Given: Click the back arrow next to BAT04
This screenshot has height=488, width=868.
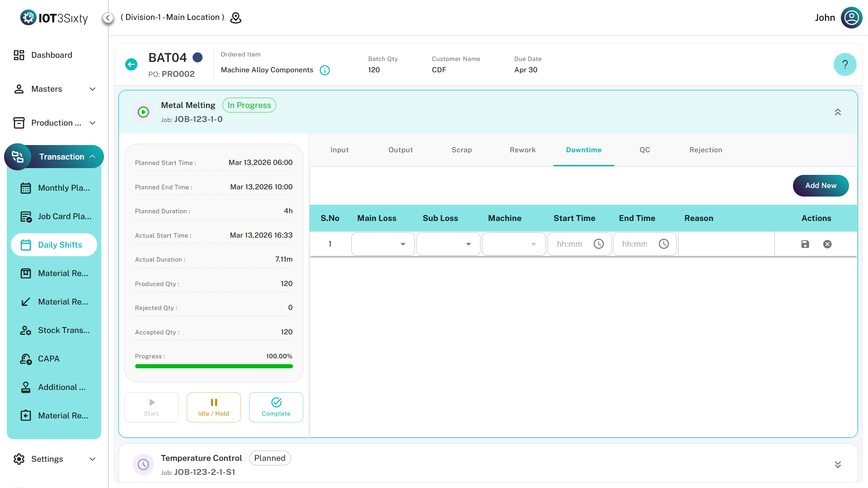Looking at the screenshot, I should pyautogui.click(x=131, y=64).
